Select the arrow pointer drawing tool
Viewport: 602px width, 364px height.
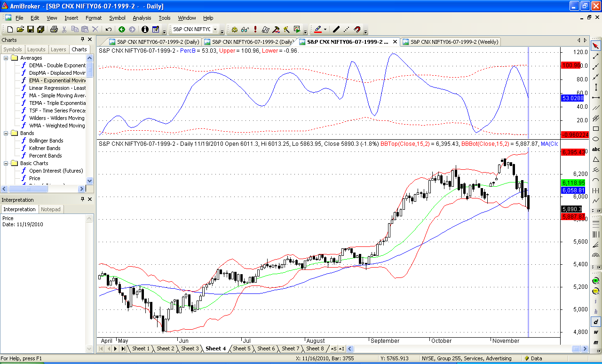click(596, 46)
